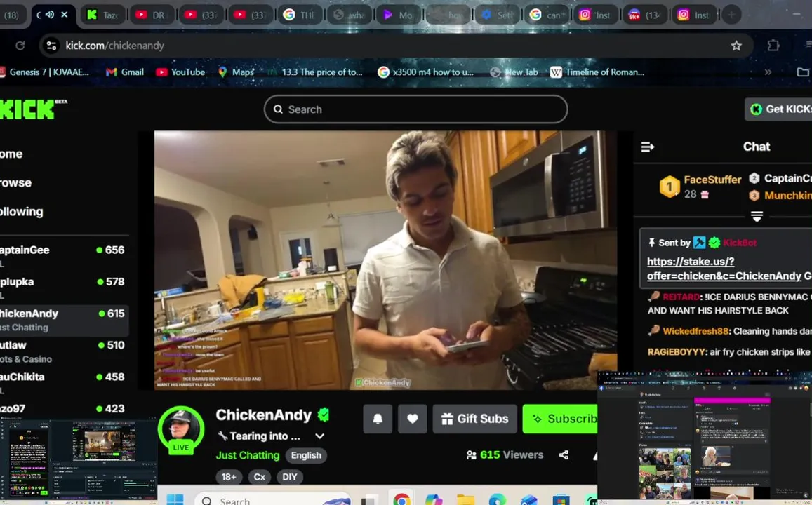
Task: Click the Gift Subs button
Action: tap(475, 419)
